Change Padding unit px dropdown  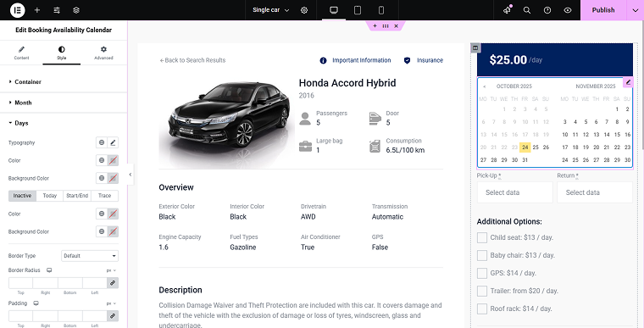(x=111, y=303)
